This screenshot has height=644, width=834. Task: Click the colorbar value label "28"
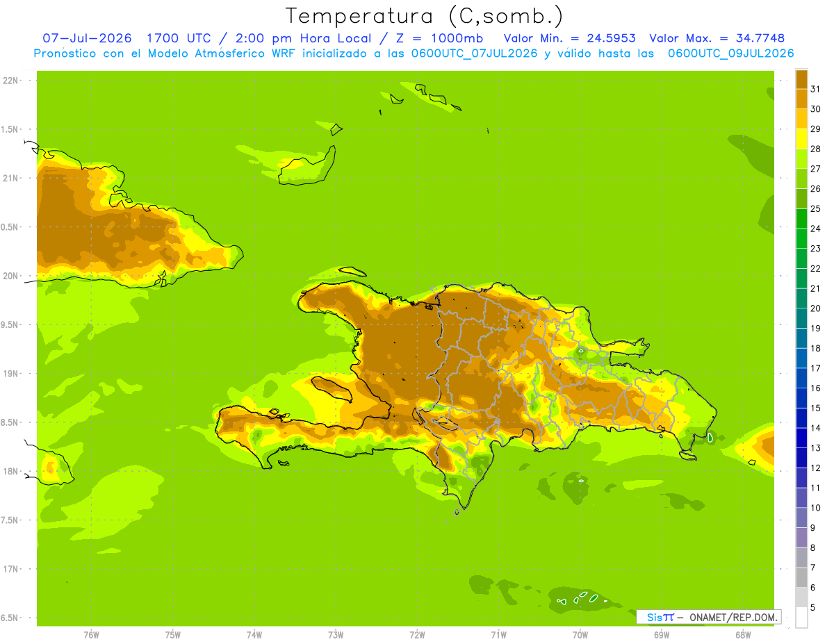click(816, 149)
